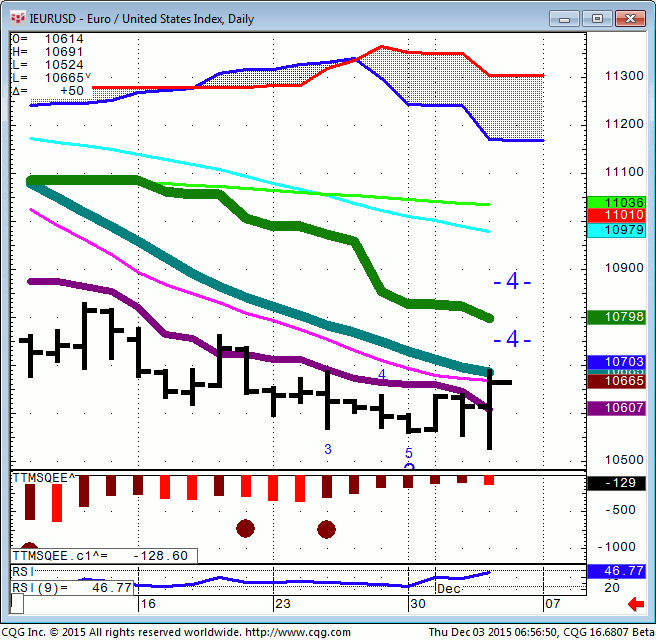Click the TTMSQEE.c1^= -128.60 readout

click(104, 556)
